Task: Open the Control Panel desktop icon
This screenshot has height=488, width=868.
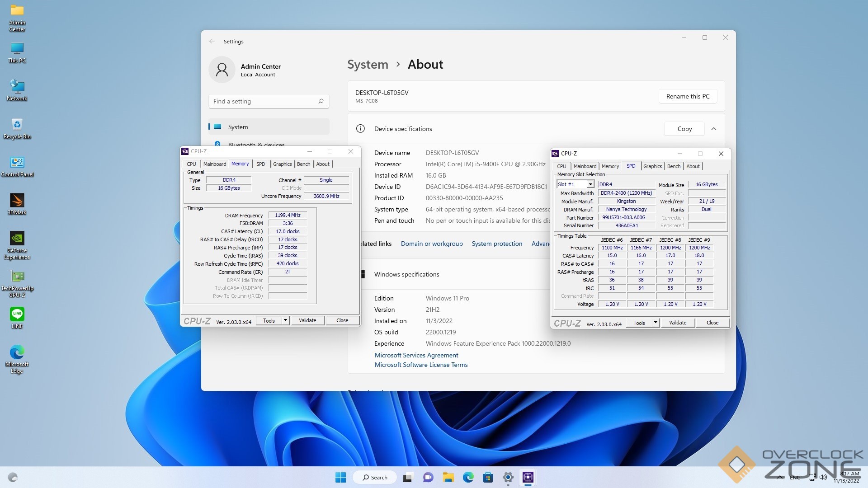Action: pyautogui.click(x=17, y=163)
